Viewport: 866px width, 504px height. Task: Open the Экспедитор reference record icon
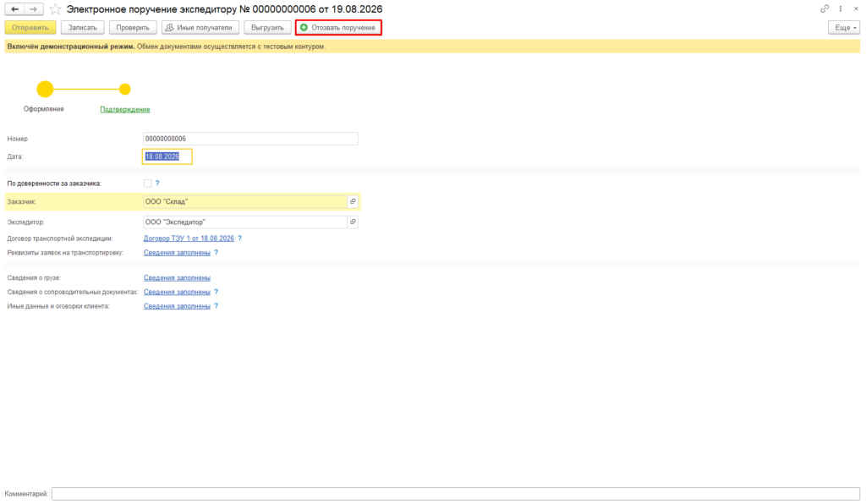click(353, 222)
